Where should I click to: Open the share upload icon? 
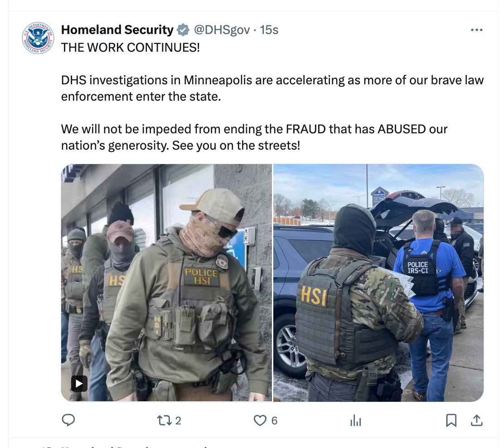(x=477, y=420)
